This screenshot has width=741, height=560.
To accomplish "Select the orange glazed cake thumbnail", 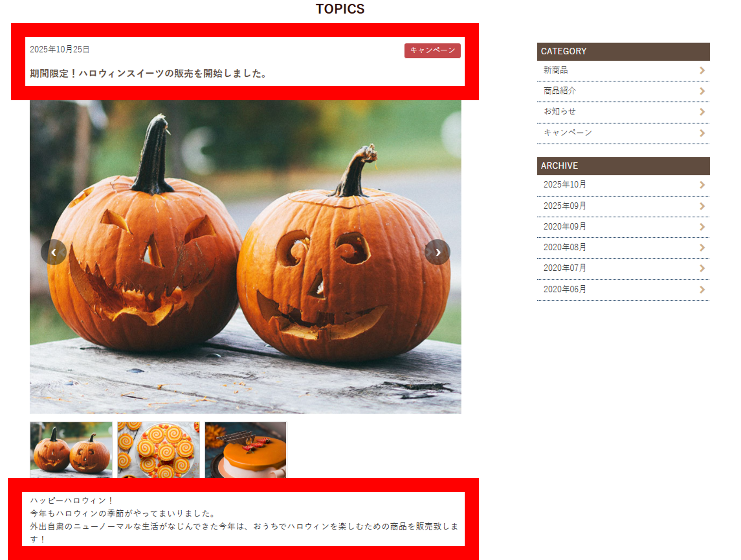I will (x=246, y=450).
